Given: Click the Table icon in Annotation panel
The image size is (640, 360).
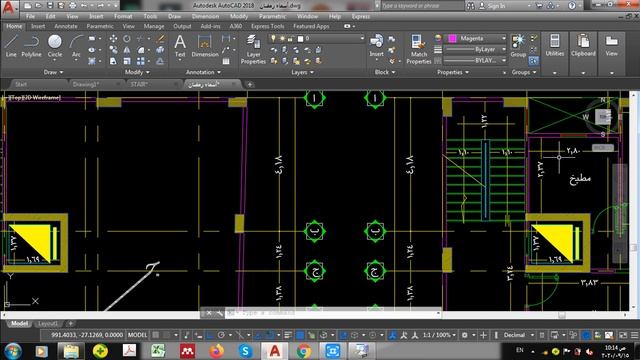Looking at the screenshot, I should (226, 61).
